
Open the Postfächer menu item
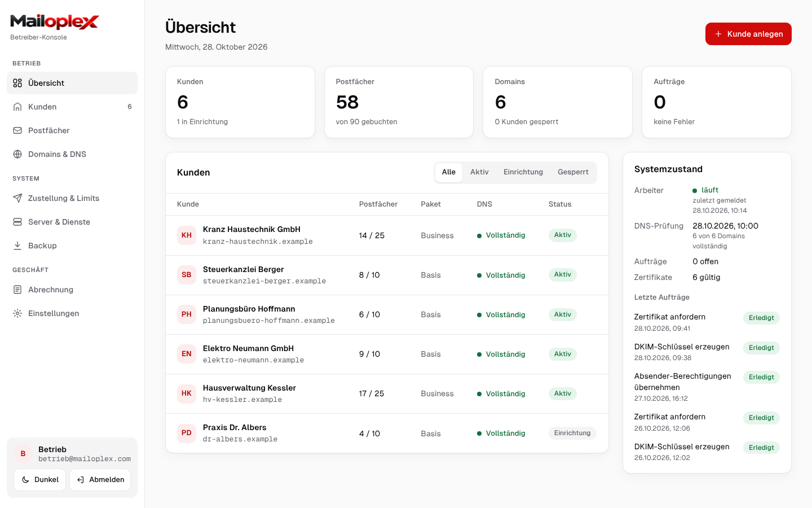tap(72, 130)
